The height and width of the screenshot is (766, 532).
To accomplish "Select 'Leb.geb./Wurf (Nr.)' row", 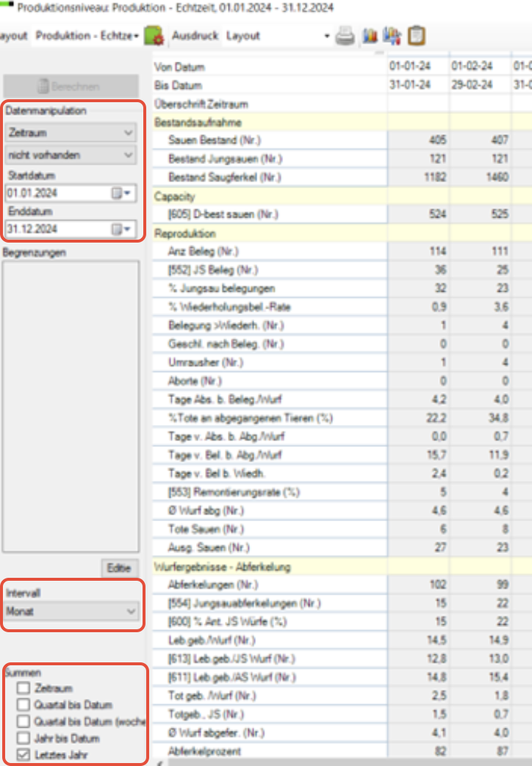I will click(x=270, y=640).
